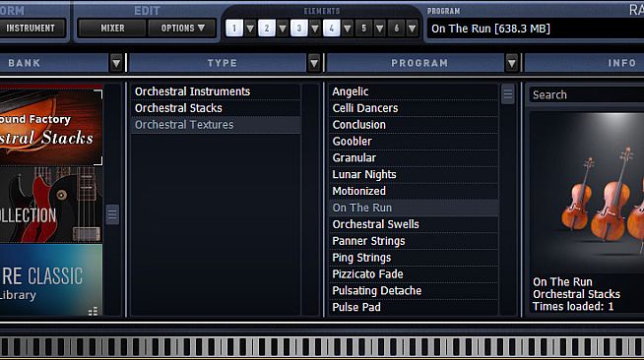Viewport: 644px width, 360px height.
Task: Open dropdown arrow next to element 1
Action: pos(250,29)
